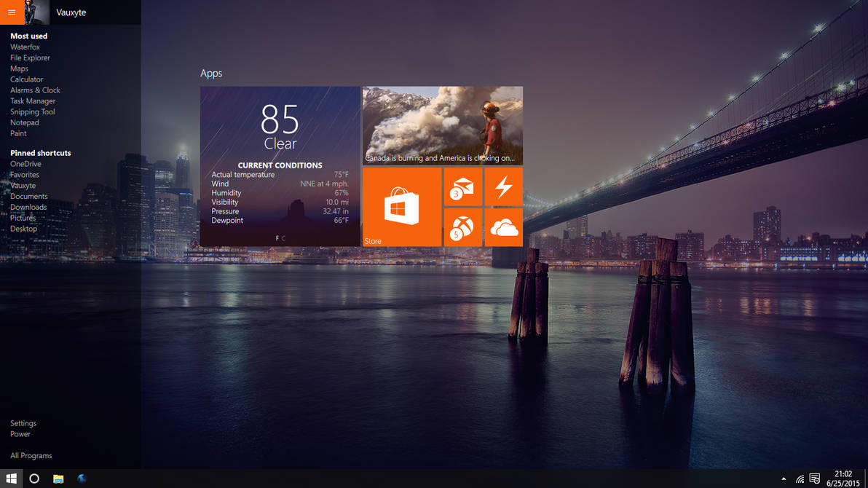This screenshot has height=488, width=868.
Task: Click the Settings entry
Action: [23, 422]
